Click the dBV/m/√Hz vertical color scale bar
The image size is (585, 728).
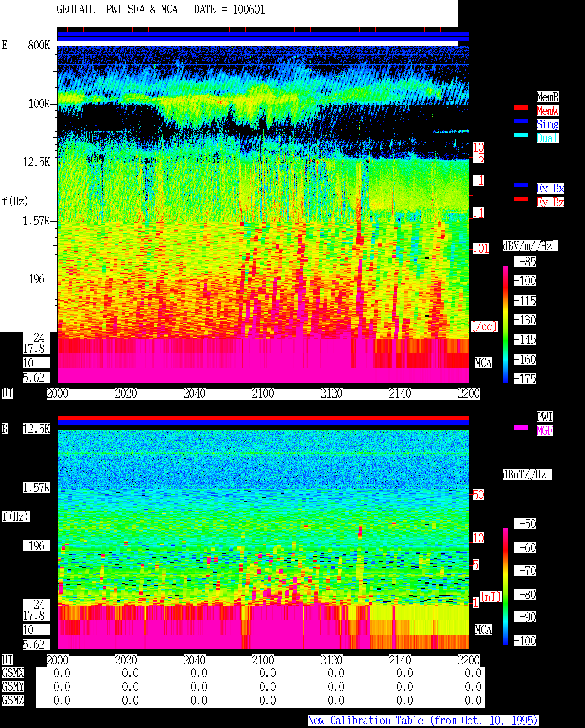coord(505,324)
